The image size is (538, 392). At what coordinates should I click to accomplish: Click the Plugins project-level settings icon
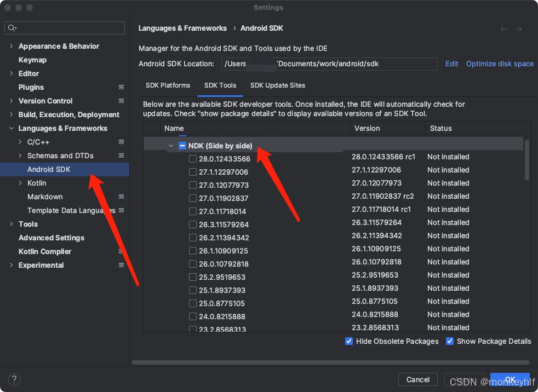coord(121,87)
